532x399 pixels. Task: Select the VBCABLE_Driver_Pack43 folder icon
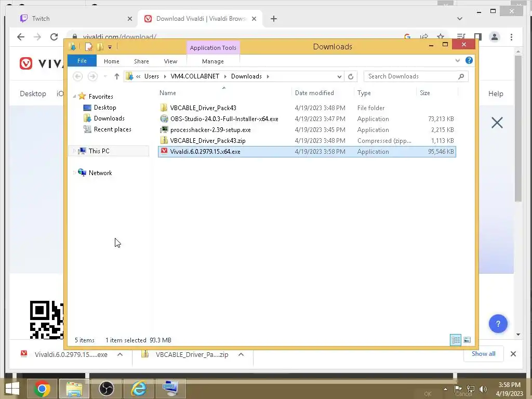click(164, 108)
